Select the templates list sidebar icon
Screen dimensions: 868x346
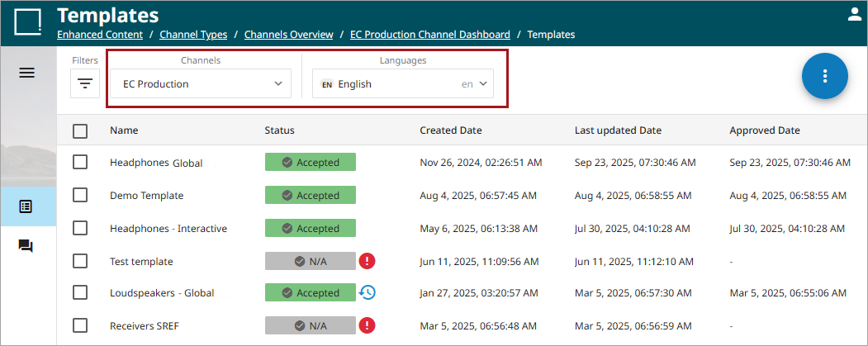click(26, 206)
